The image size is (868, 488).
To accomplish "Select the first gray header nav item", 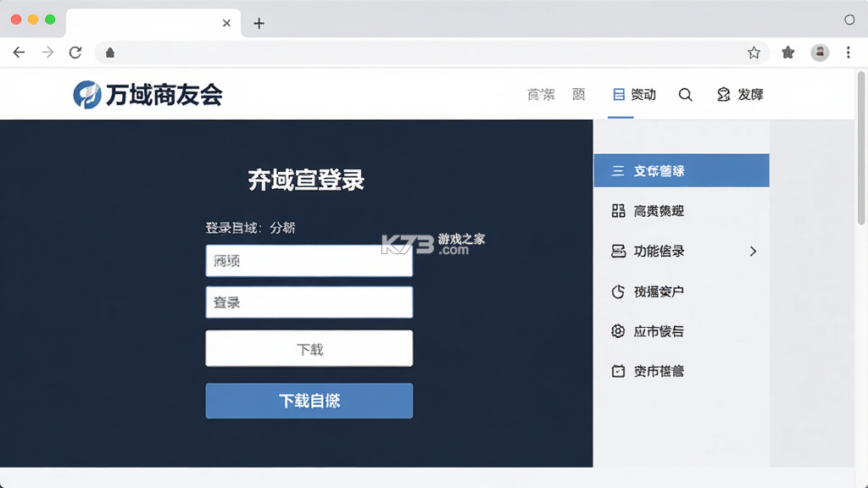I will pyautogui.click(x=541, y=95).
